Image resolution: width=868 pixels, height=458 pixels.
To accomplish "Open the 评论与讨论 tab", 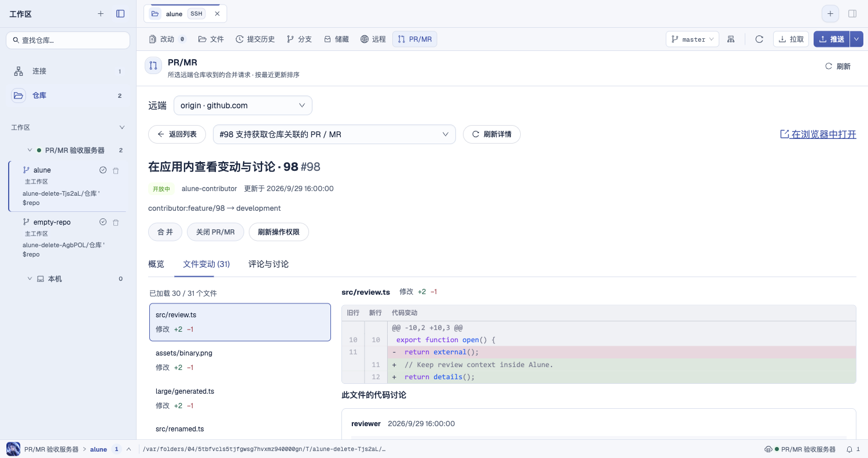I will click(269, 264).
